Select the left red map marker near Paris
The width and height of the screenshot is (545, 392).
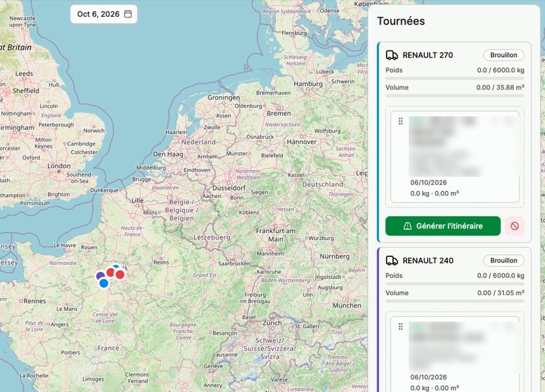(110, 273)
